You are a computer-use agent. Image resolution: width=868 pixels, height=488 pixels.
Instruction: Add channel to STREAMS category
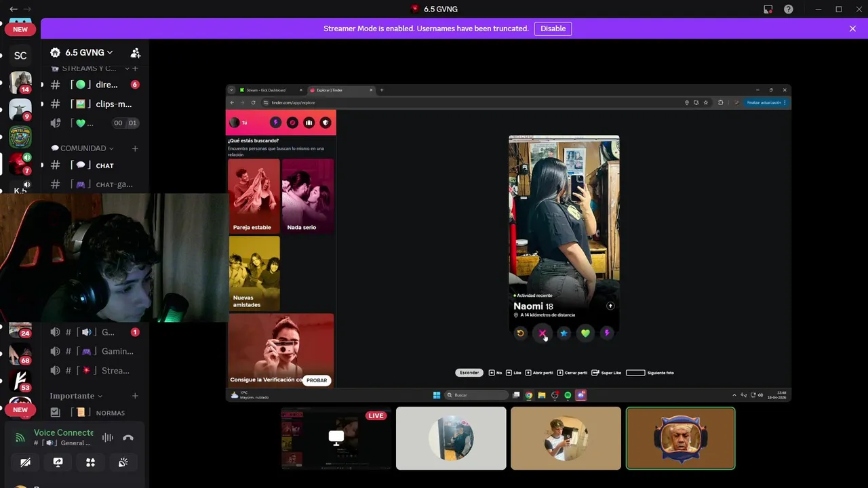pos(135,68)
